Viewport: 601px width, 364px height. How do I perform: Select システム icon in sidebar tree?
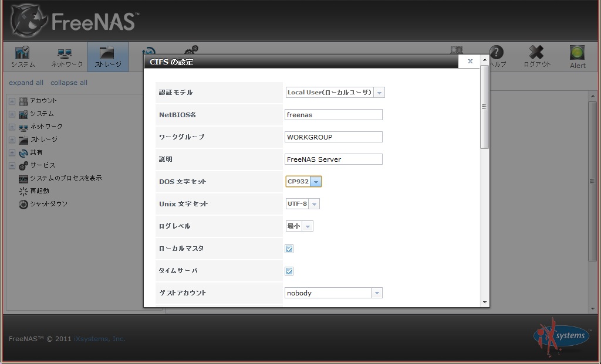pyautogui.click(x=23, y=114)
